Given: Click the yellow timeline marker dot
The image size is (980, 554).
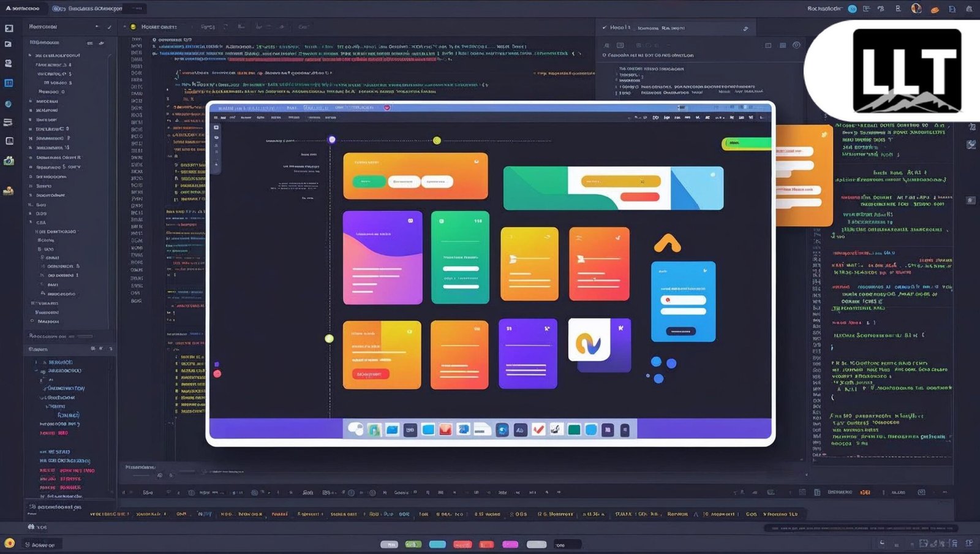Looking at the screenshot, I should click(x=437, y=140).
